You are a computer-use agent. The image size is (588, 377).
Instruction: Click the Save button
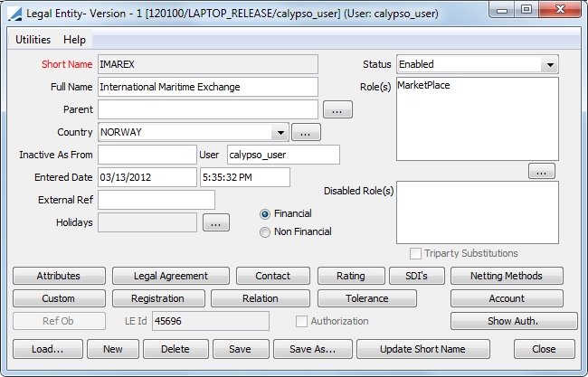coord(241,349)
